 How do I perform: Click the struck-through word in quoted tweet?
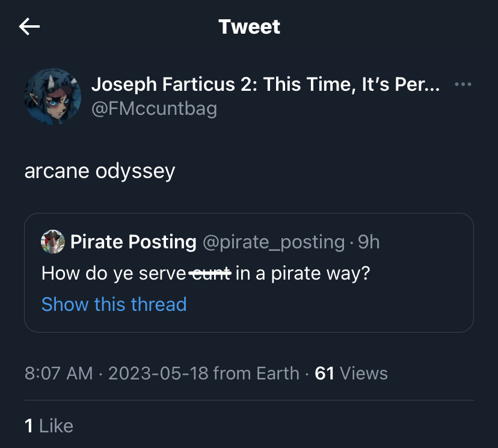point(210,274)
